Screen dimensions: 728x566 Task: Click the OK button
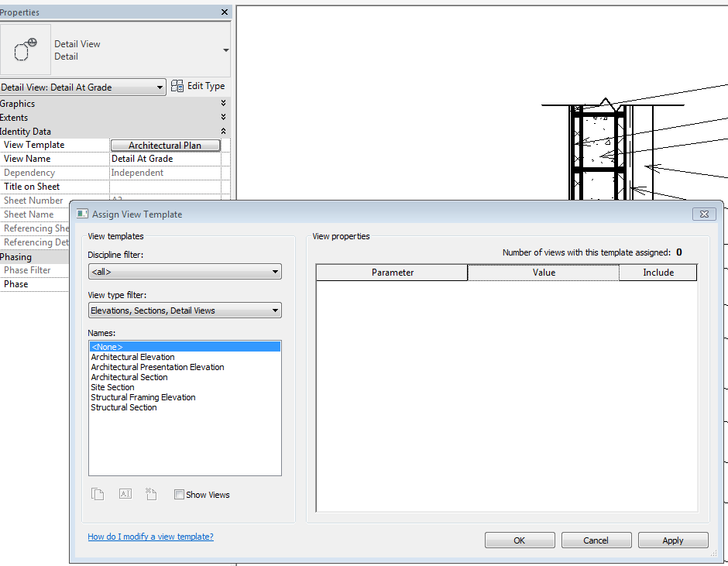(x=520, y=540)
